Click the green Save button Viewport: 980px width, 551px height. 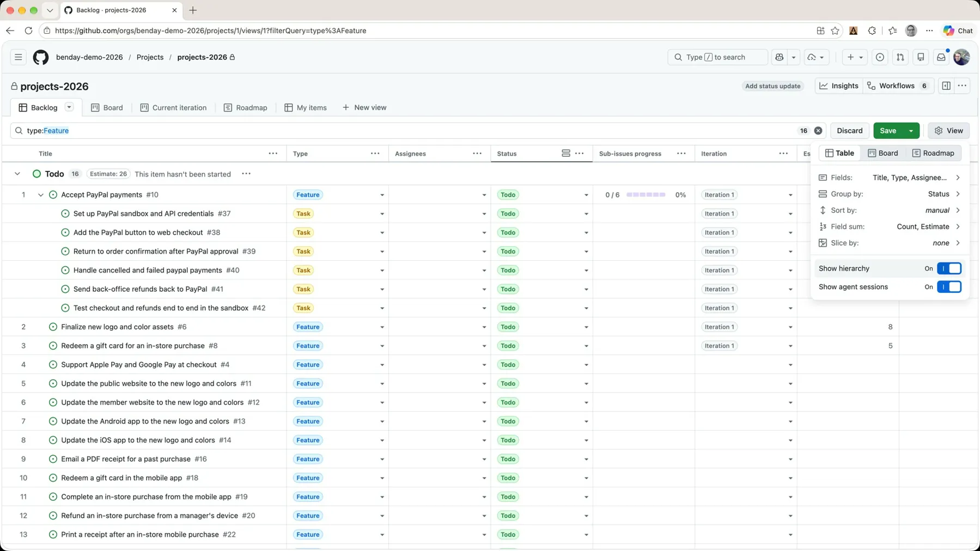pyautogui.click(x=888, y=131)
